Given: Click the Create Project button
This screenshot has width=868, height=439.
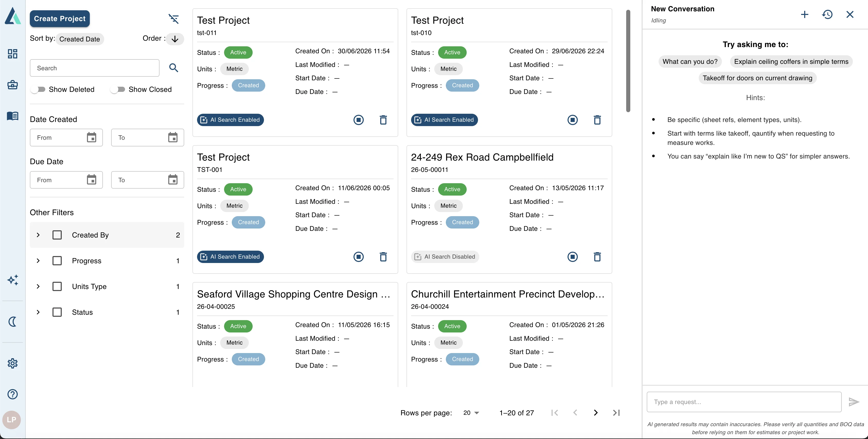Looking at the screenshot, I should click(x=60, y=19).
